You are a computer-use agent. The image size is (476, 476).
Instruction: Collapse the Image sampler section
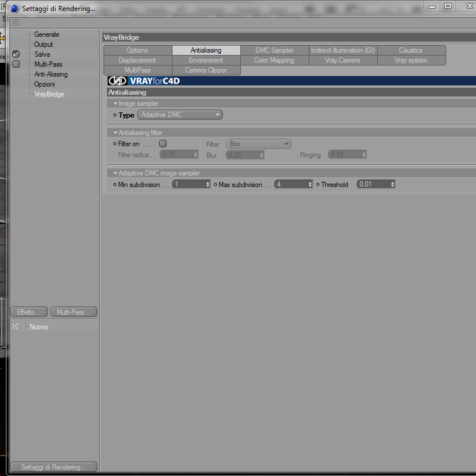point(115,104)
